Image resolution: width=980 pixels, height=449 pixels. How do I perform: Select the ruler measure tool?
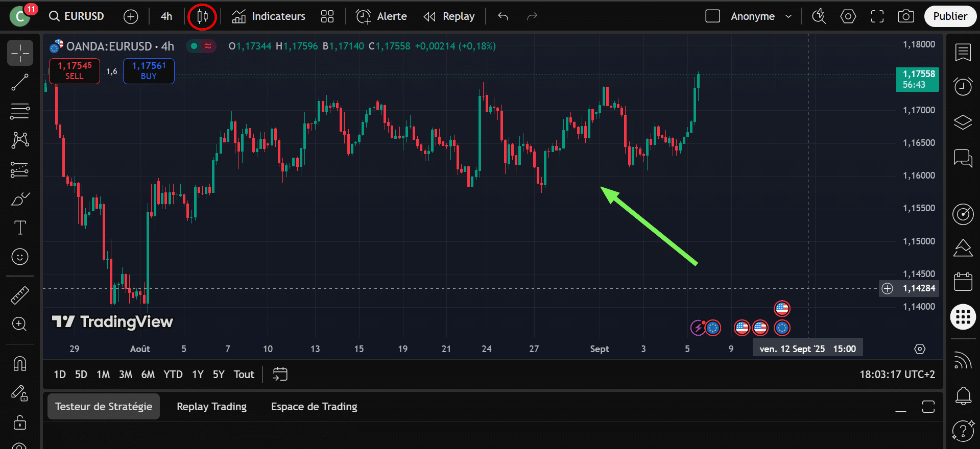tap(20, 295)
